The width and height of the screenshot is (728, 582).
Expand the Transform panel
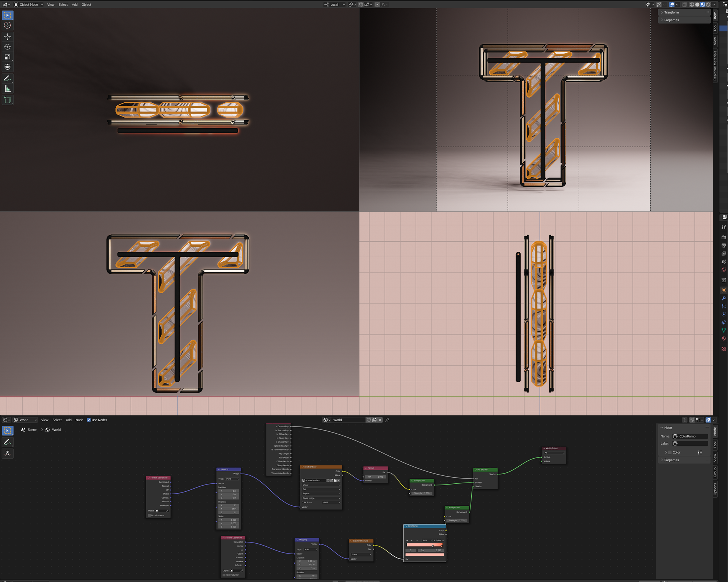671,12
